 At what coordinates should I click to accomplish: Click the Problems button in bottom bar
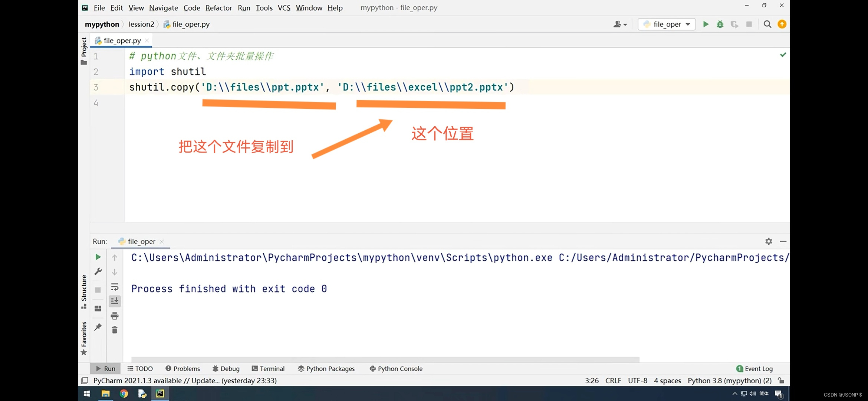coord(183,368)
